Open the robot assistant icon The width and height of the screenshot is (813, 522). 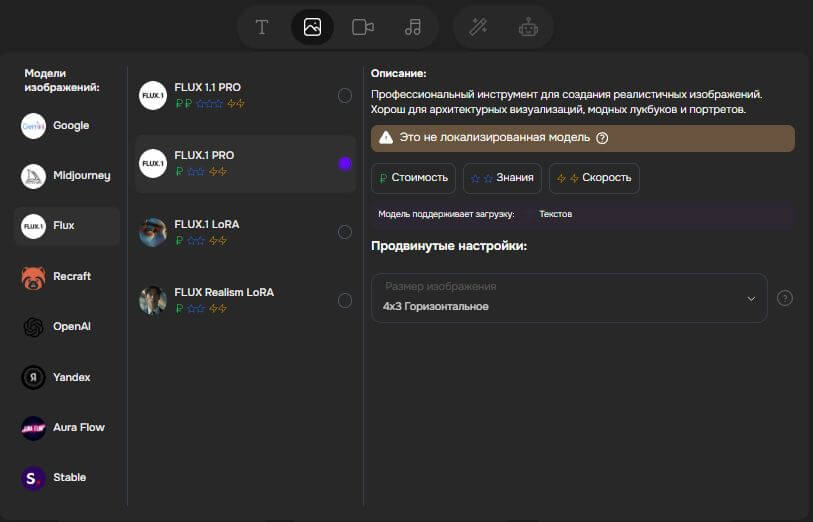528,27
